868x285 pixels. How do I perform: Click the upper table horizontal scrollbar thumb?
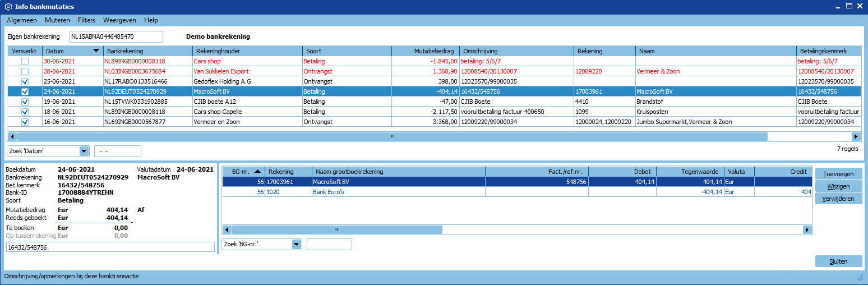tap(391, 136)
